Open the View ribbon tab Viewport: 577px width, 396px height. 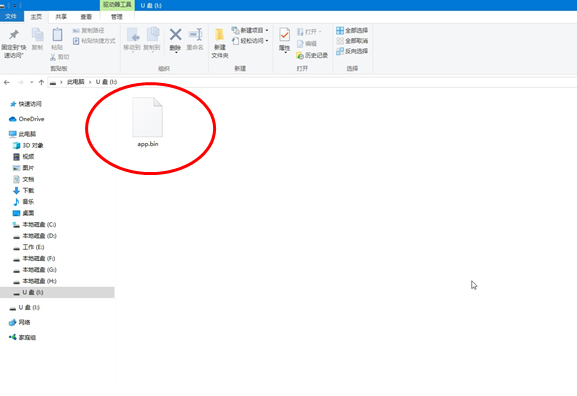tap(86, 17)
